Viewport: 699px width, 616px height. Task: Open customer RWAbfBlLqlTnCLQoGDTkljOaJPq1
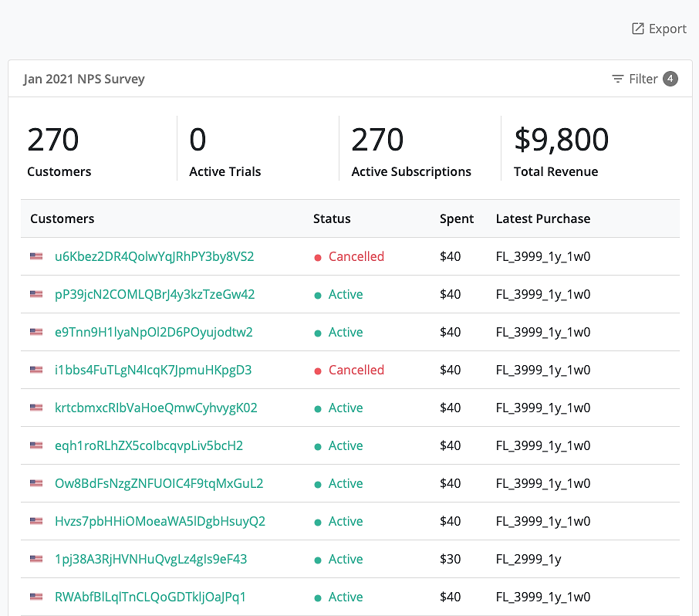(x=150, y=597)
